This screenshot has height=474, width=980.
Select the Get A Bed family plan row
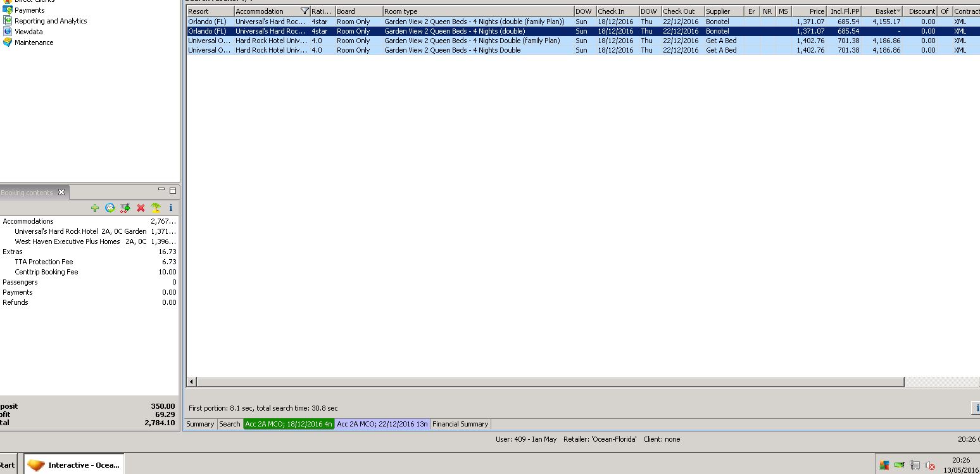[583, 41]
